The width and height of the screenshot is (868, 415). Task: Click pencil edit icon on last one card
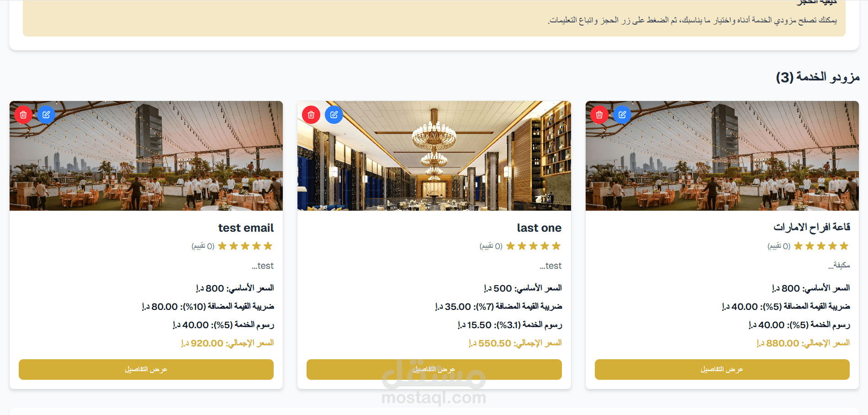(334, 115)
